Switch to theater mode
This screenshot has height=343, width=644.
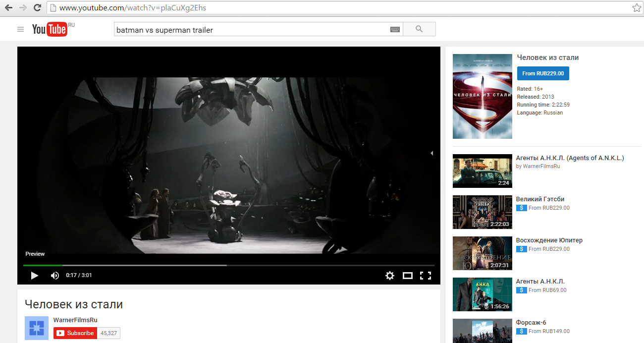408,276
